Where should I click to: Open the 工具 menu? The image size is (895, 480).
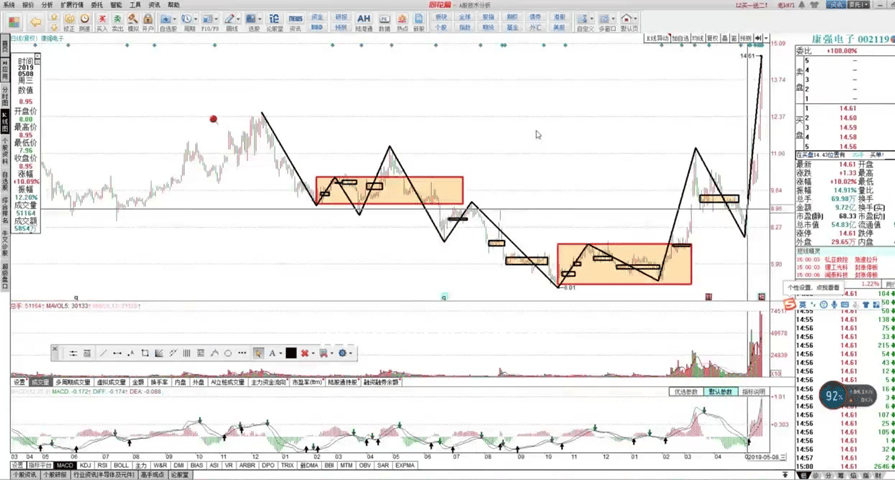[x=135, y=5]
